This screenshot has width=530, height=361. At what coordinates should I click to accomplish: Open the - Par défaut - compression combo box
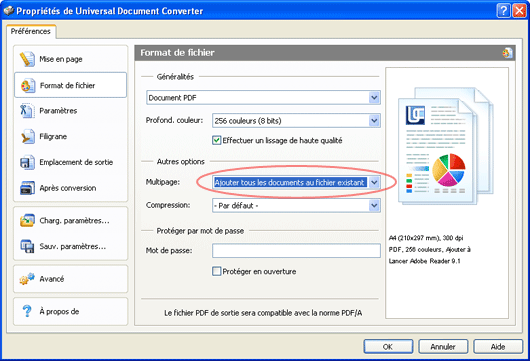[x=296, y=206]
